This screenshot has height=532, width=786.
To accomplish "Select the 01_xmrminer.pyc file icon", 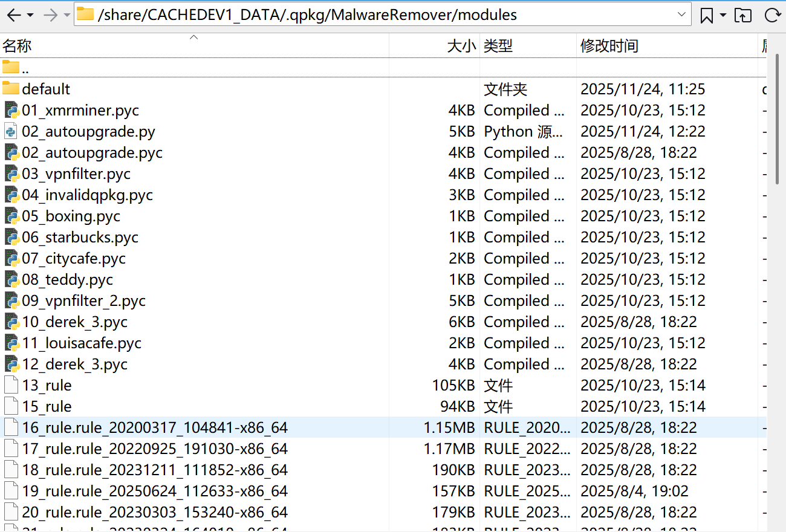I will (11, 110).
